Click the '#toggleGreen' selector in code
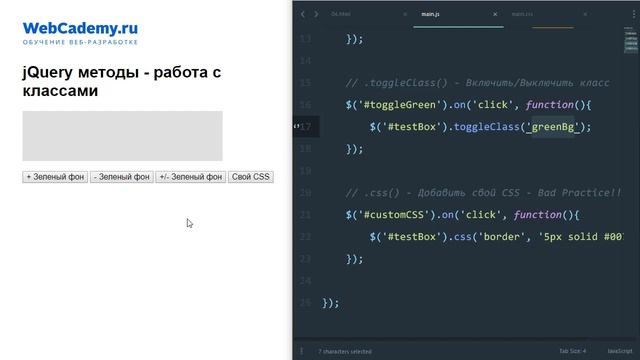Image resolution: width=640 pixels, height=360 pixels. (400, 105)
